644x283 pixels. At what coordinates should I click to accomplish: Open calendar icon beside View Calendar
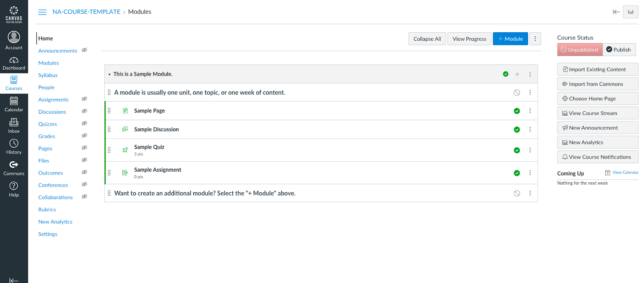coord(608,173)
